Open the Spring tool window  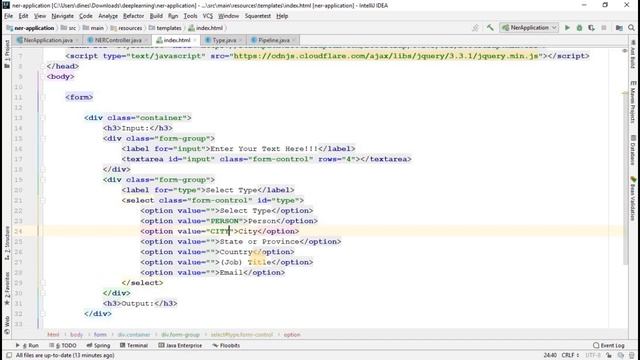(x=98, y=345)
